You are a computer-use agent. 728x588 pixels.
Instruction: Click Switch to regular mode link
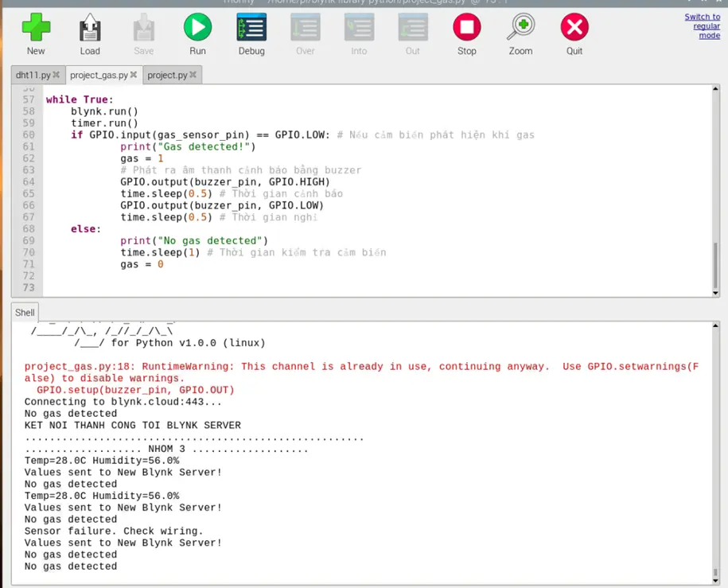tap(703, 26)
